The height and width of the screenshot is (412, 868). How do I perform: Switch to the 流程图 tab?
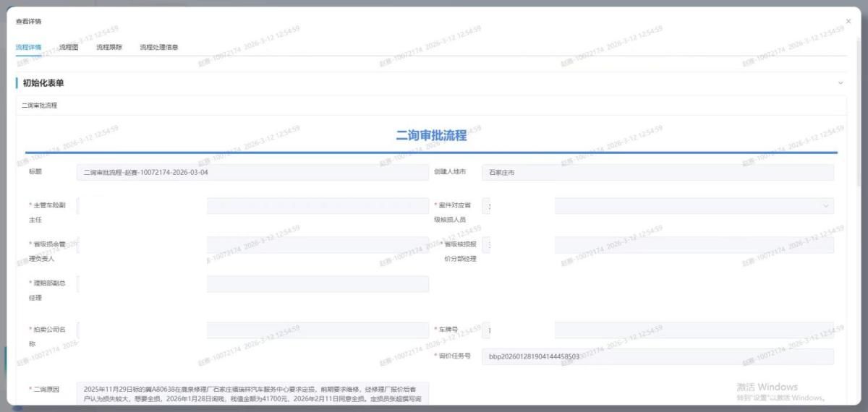69,47
